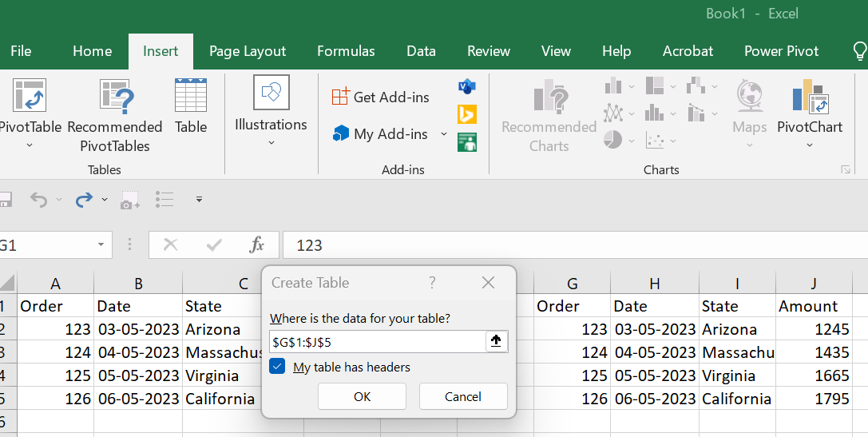This screenshot has height=437, width=868.
Task: Open the Visio Data Visualizer add-in
Action: [467, 86]
